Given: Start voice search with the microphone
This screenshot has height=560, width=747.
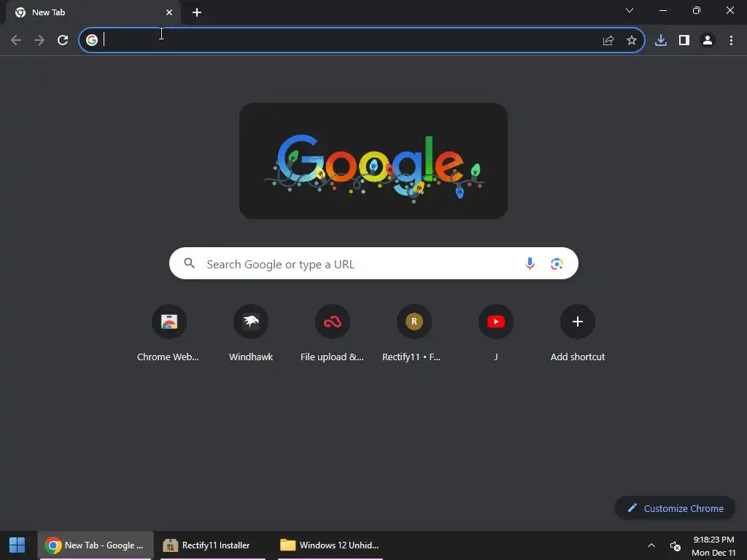Looking at the screenshot, I should [530, 263].
